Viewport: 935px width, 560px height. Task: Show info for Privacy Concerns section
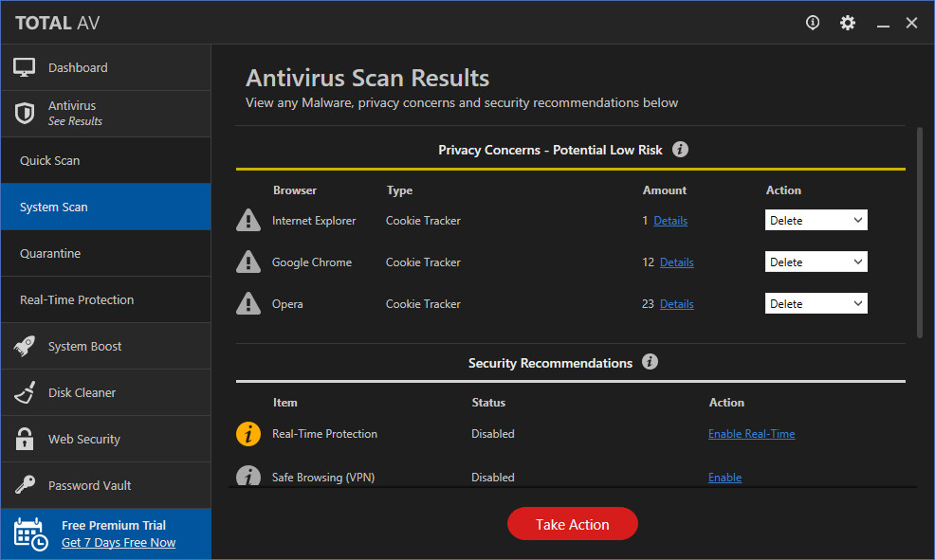[x=680, y=150]
